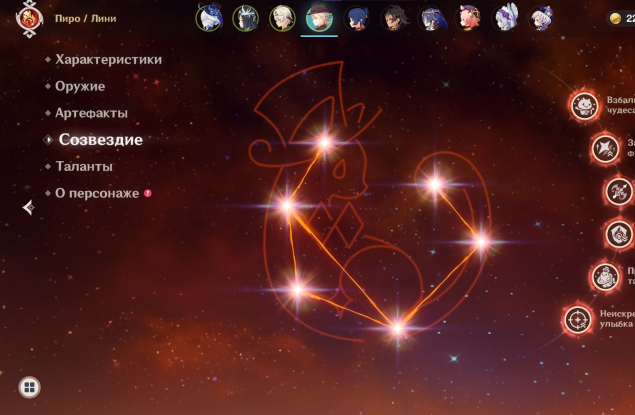635x415 pixels.
Task: Open the four-square grid menu button
Action: pyautogui.click(x=30, y=387)
